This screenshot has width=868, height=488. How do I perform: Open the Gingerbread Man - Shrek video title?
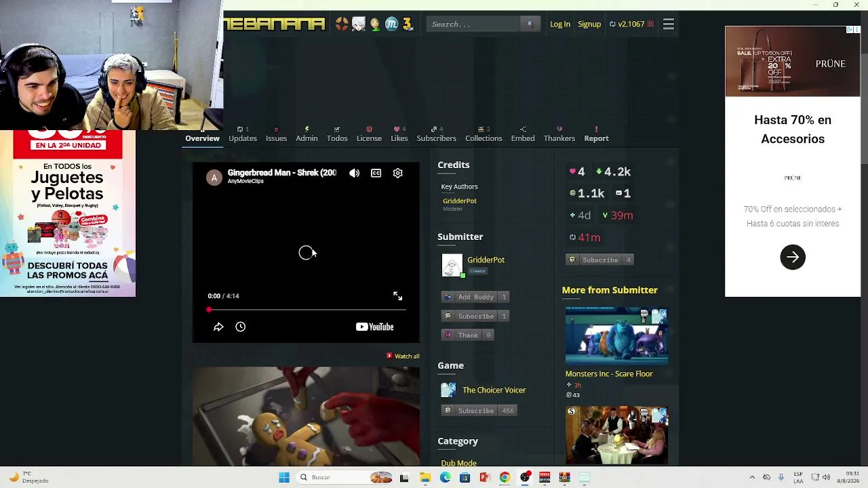pyautogui.click(x=282, y=173)
